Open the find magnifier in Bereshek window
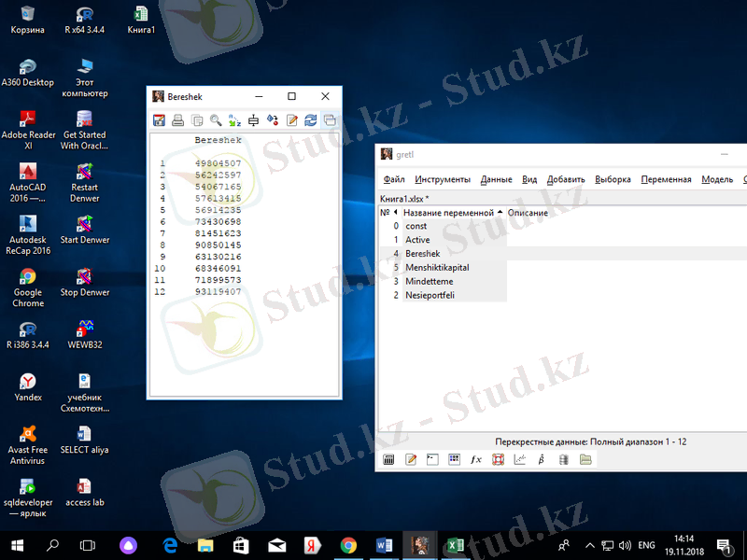The image size is (747, 560). click(x=216, y=120)
